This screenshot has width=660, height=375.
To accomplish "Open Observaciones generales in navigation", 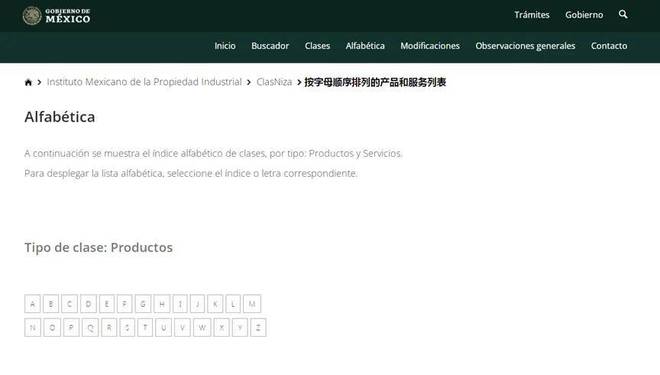I will tap(525, 46).
